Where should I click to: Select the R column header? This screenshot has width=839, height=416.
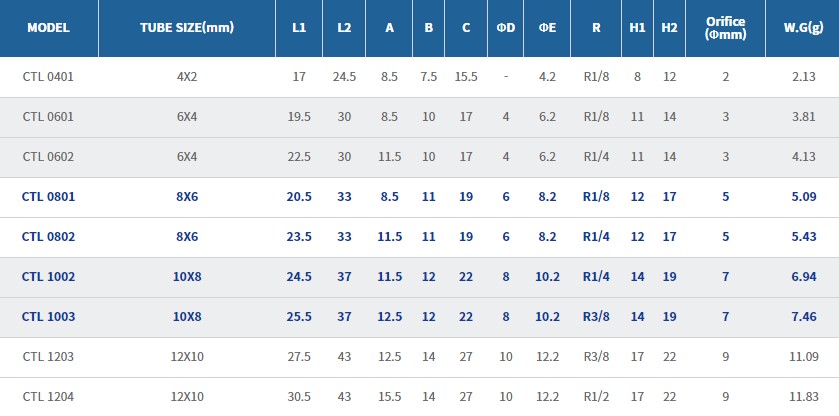point(596,28)
